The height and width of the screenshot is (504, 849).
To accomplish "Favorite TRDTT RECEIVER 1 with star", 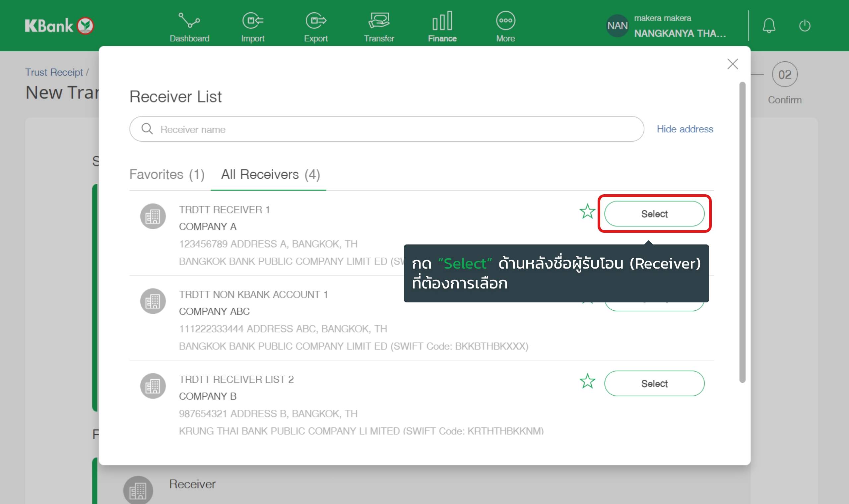I will coord(587,212).
